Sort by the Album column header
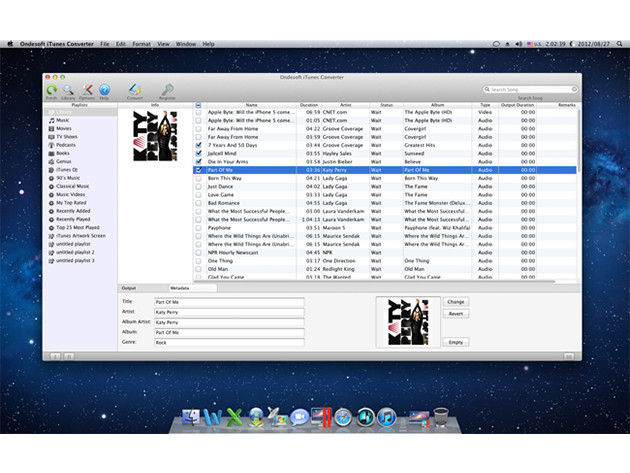630x473 pixels. [437, 105]
